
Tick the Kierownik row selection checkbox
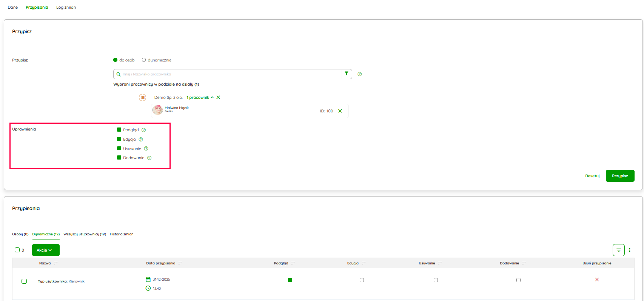click(x=24, y=281)
